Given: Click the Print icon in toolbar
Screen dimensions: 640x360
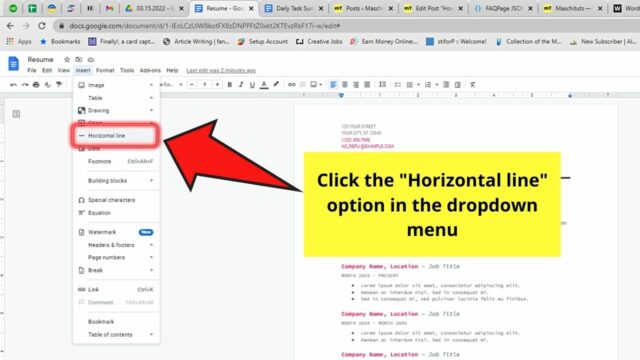Looking at the screenshot, I should point(36,84).
